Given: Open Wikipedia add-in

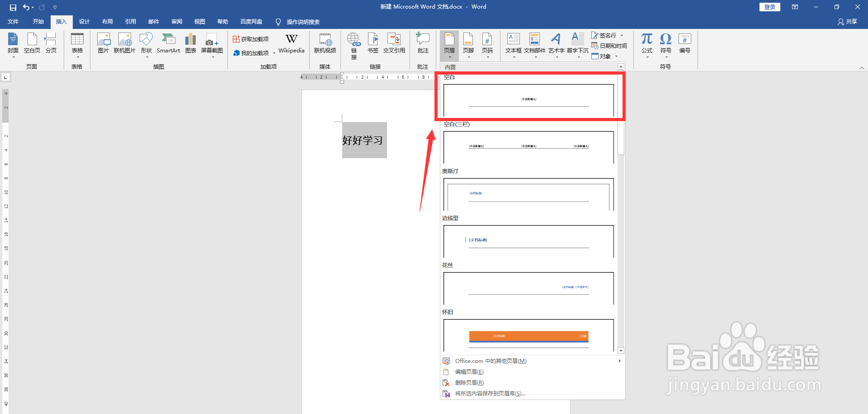Looking at the screenshot, I should [x=292, y=43].
